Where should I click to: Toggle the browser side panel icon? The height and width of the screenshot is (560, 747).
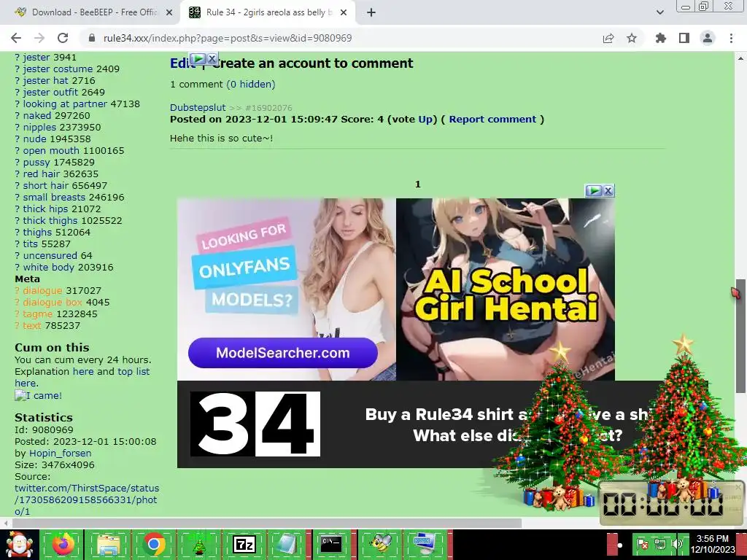(684, 38)
